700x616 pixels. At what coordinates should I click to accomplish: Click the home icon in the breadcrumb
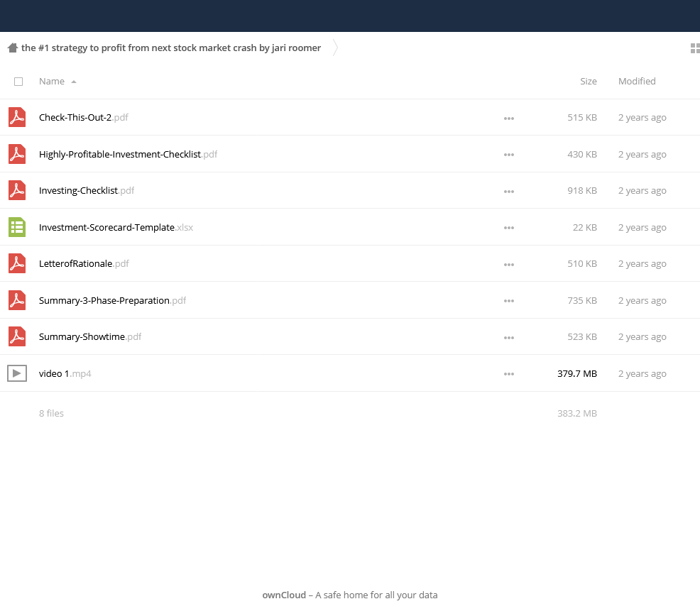(13, 48)
